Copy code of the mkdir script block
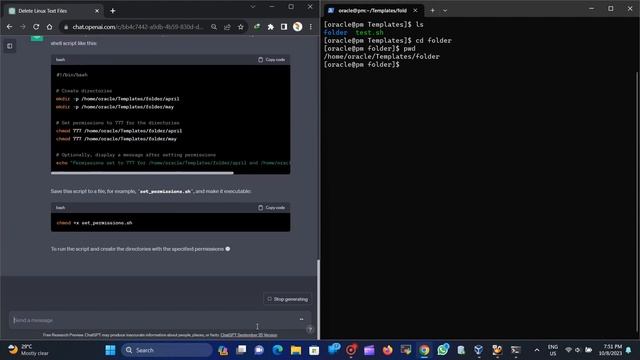Screen dimensions: 640x360 [271, 60]
